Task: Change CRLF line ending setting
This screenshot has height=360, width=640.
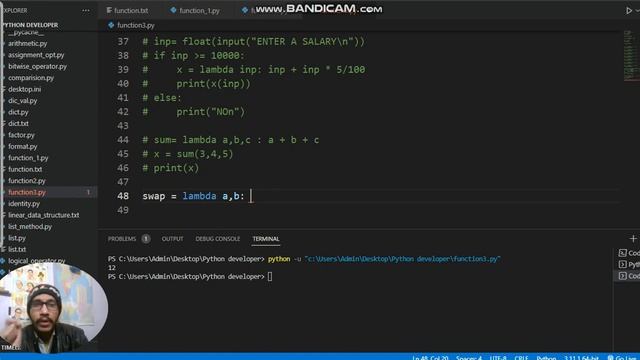Action: (521, 358)
